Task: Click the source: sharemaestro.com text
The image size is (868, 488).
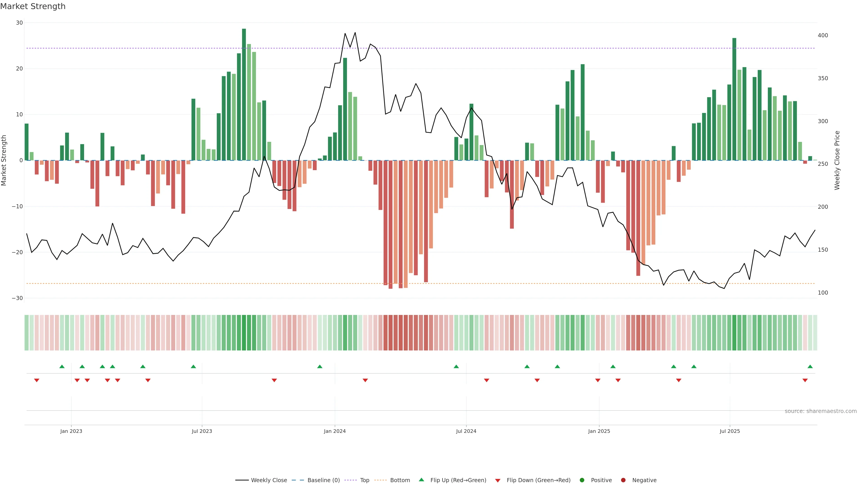Action: coord(821,411)
